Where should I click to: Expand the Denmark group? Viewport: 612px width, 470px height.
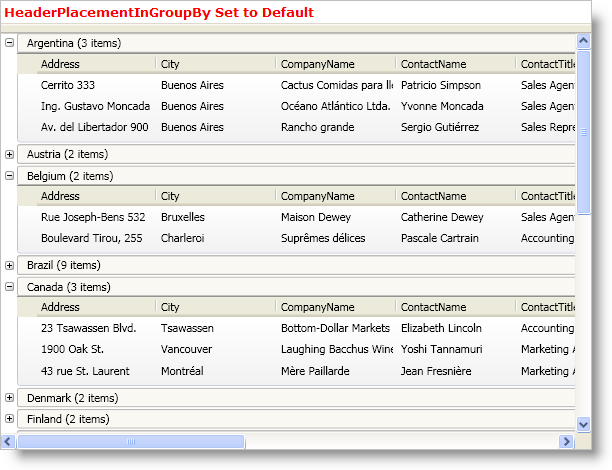pyautogui.click(x=10, y=398)
